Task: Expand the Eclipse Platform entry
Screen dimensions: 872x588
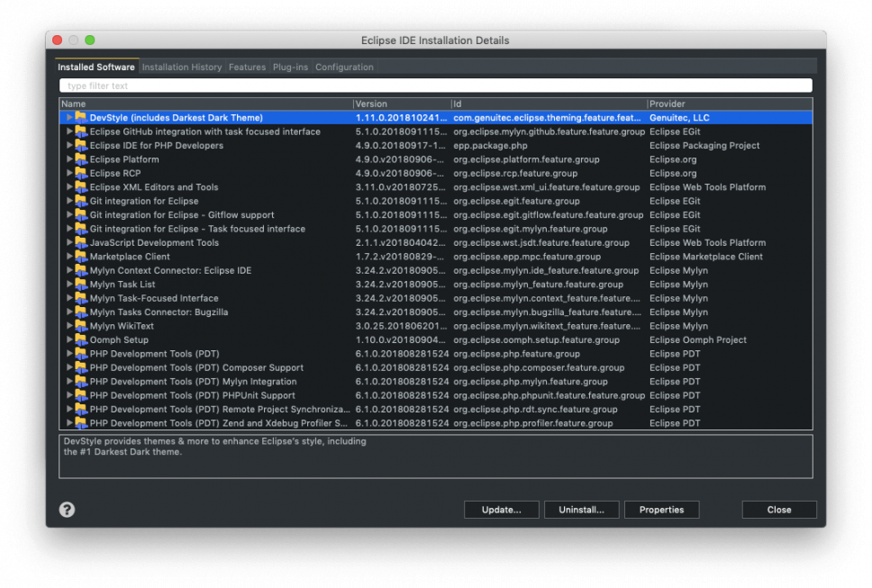Action: [70, 159]
